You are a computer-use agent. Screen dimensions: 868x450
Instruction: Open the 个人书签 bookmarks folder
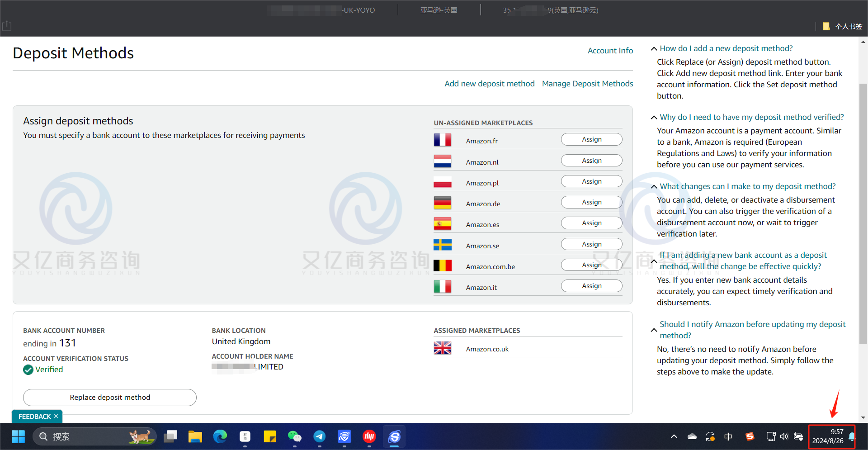[x=842, y=26]
